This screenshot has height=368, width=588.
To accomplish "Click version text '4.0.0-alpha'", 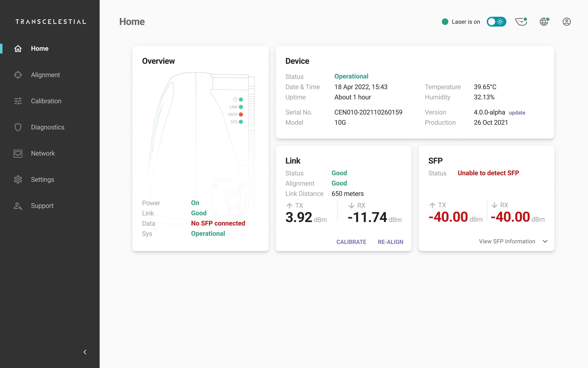I will click(489, 112).
